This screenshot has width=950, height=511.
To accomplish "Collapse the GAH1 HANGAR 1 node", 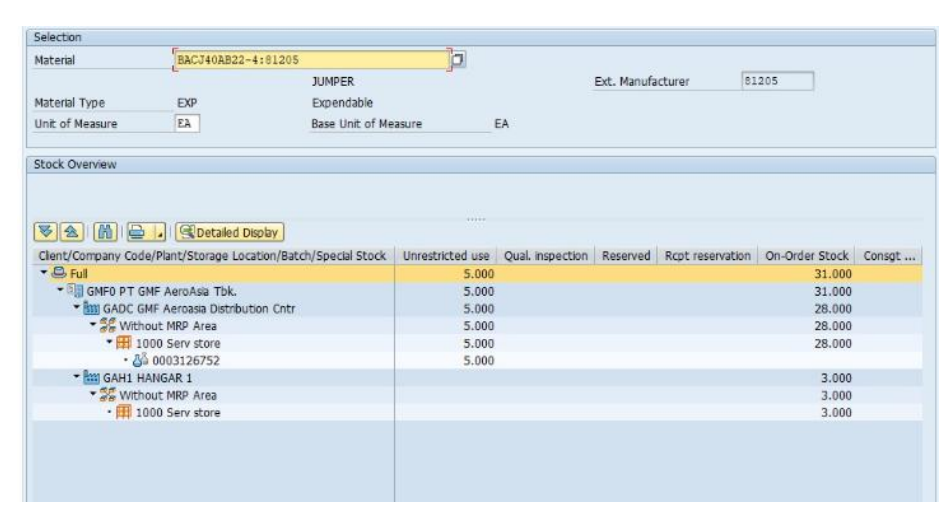I will tap(76, 377).
